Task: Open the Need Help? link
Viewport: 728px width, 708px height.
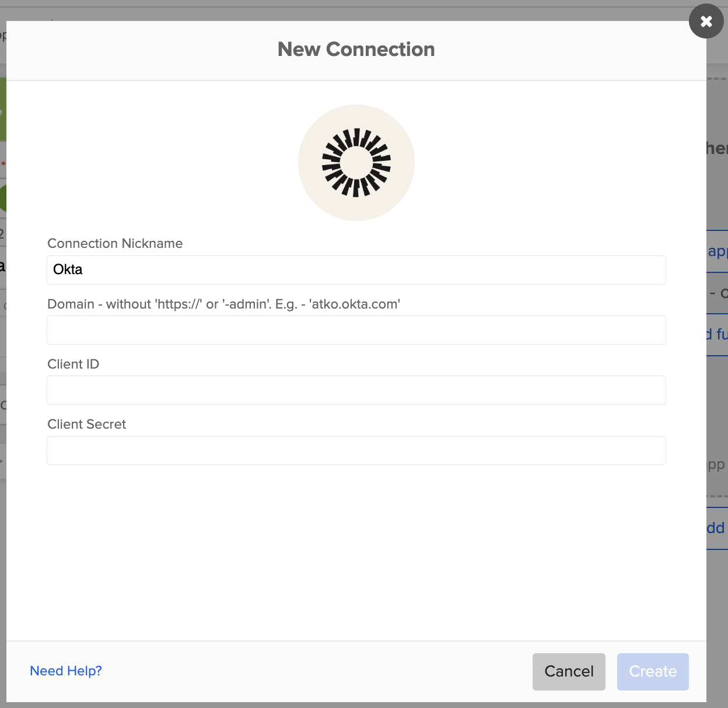Action: pos(66,671)
